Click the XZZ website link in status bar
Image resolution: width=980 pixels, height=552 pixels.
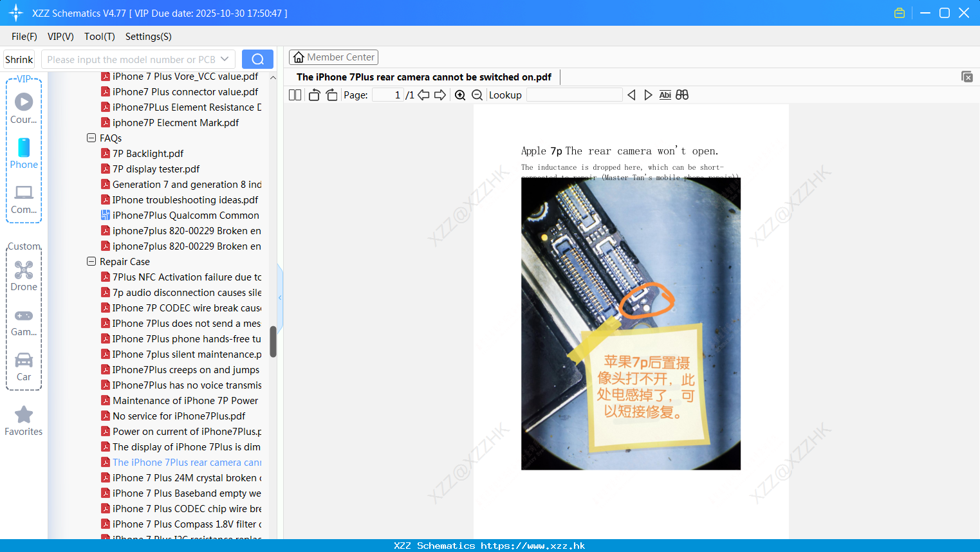click(x=533, y=546)
